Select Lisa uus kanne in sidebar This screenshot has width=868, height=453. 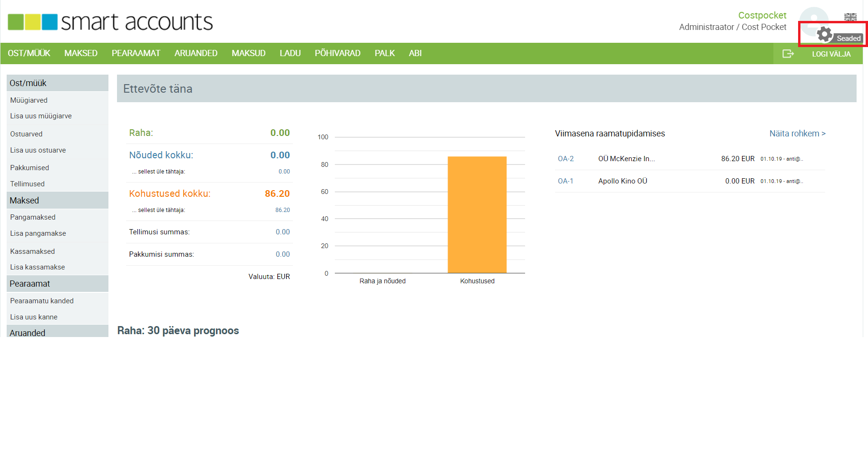click(x=34, y=317)
